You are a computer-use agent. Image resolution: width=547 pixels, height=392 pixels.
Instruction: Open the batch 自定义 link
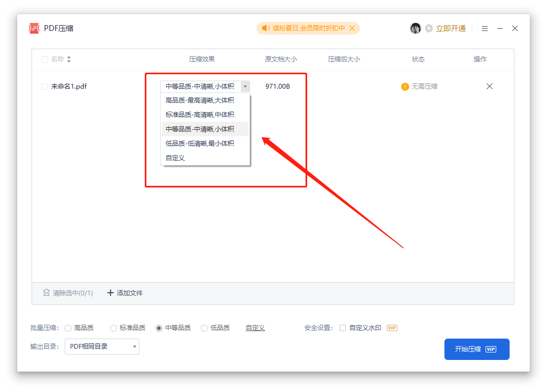255,328
